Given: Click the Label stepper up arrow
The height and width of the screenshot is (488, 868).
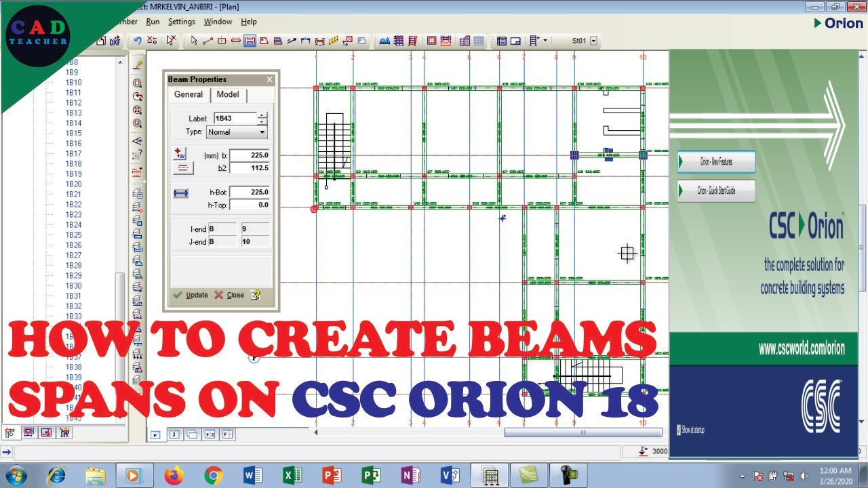Looking at the screenshot, I should [x=262, y=115].
